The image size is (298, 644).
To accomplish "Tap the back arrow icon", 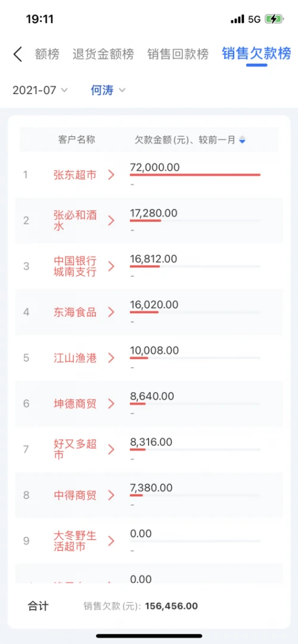I will (18, 54).
